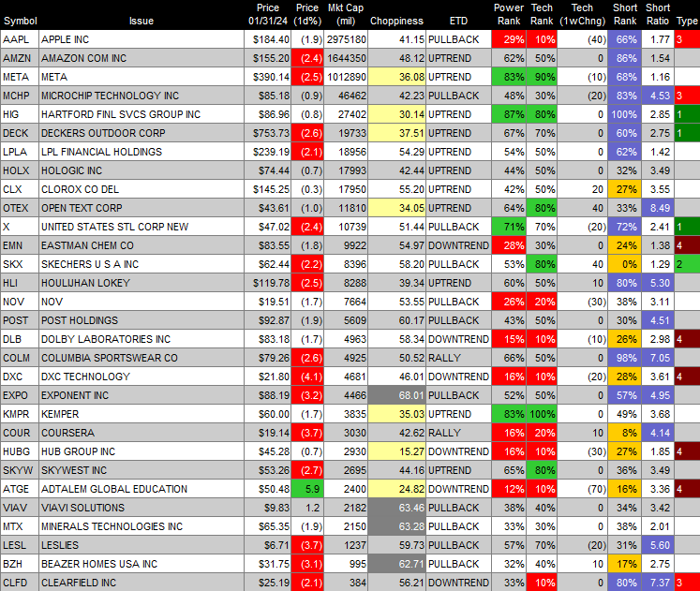The width and height of the screenshot is (700, 591).
Task: Click POST HOLDINGS issue name
Action: point(80,320)
